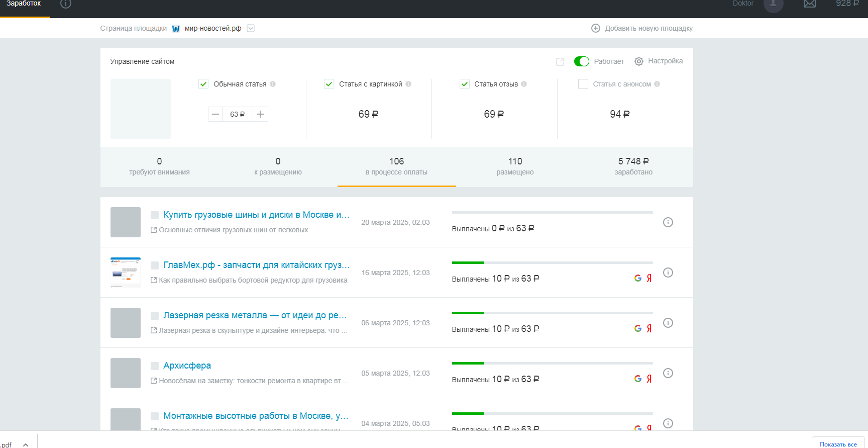Click Yandex icon in Лазерная резка row

[649, 328]
